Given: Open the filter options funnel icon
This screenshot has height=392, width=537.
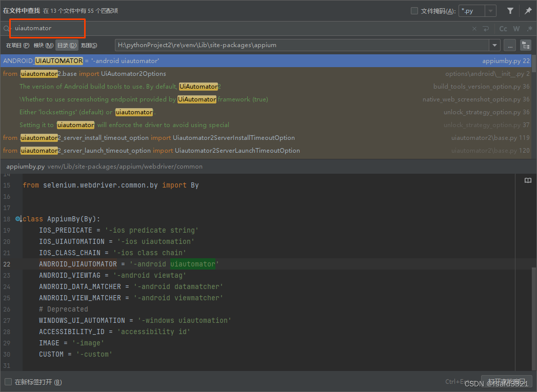Looking at the screenshot, I should 510,10.
